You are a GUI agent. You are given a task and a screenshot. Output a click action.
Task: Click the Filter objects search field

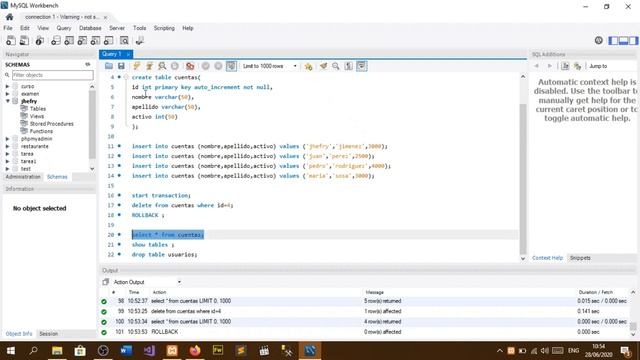52,75
